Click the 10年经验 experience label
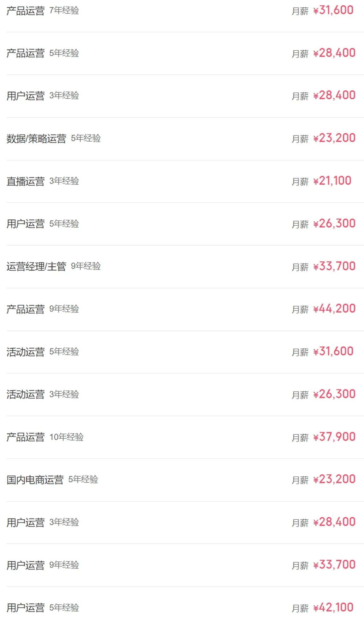Screen dimensions: 364x622 (x=66, y=437)
